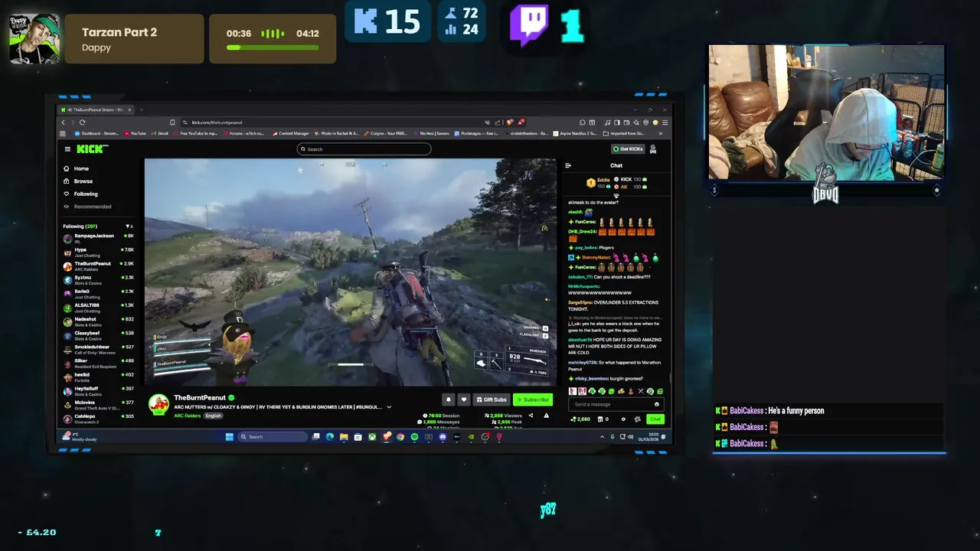980x551 pixels.
Task: Click the Get KICKs button
Action: pyautogui.click(x=628, y=148)
